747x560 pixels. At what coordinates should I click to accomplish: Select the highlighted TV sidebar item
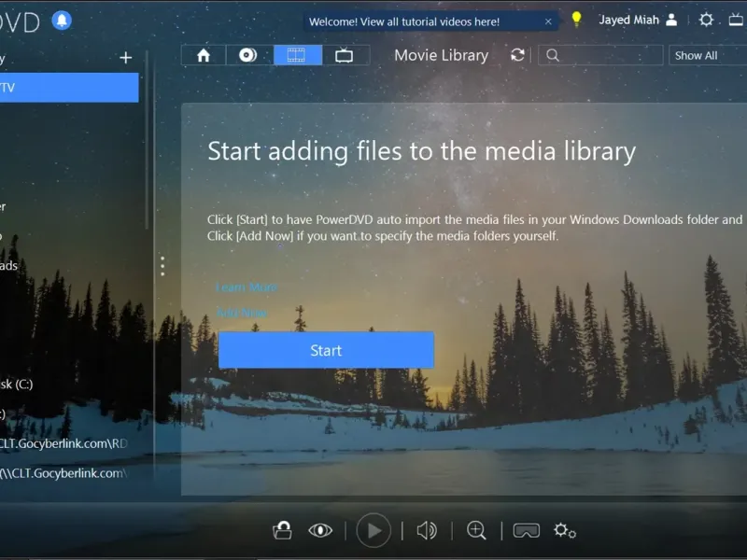point(69,88)
